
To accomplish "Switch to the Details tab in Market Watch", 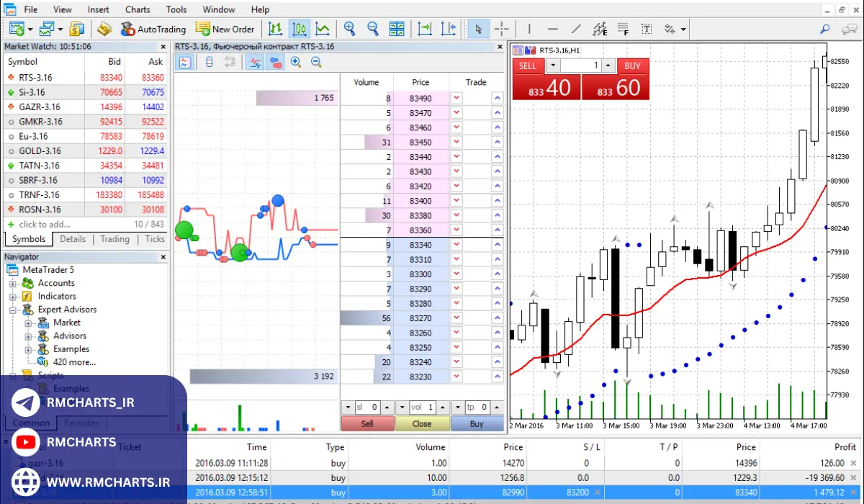I will click(x=72, y=239).
